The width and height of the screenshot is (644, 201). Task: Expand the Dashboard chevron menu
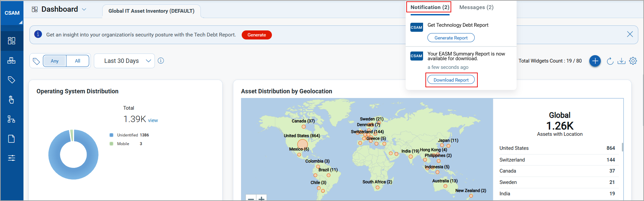pyautogui.click(x=84, y=9)
